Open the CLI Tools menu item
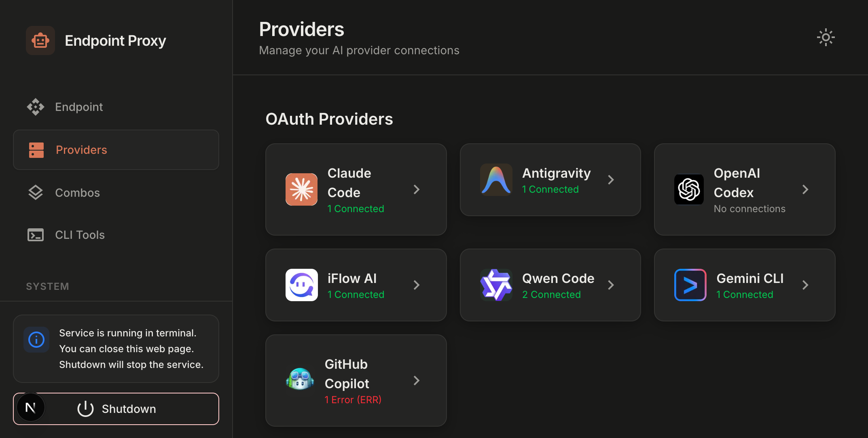This screenshot has width=868, height=438. click(116, 235)
